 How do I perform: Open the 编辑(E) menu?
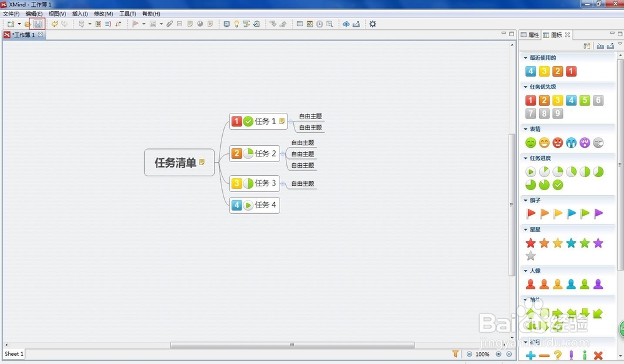[34, 14]
